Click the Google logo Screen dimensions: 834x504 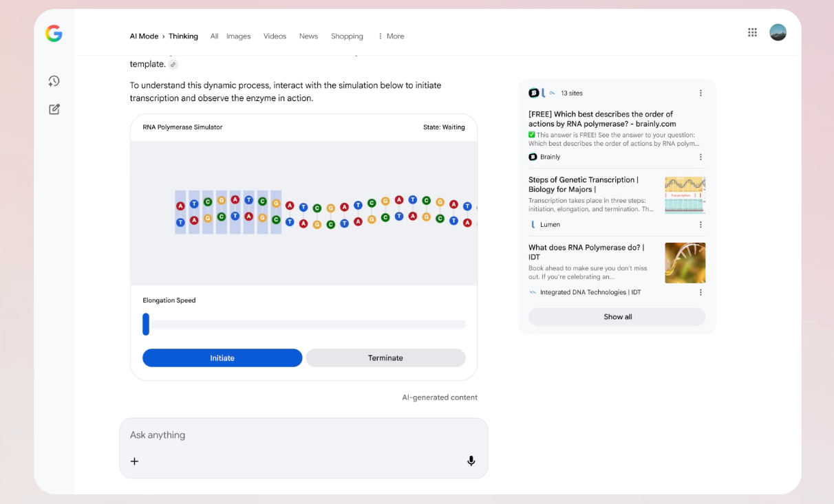(54, 33)
